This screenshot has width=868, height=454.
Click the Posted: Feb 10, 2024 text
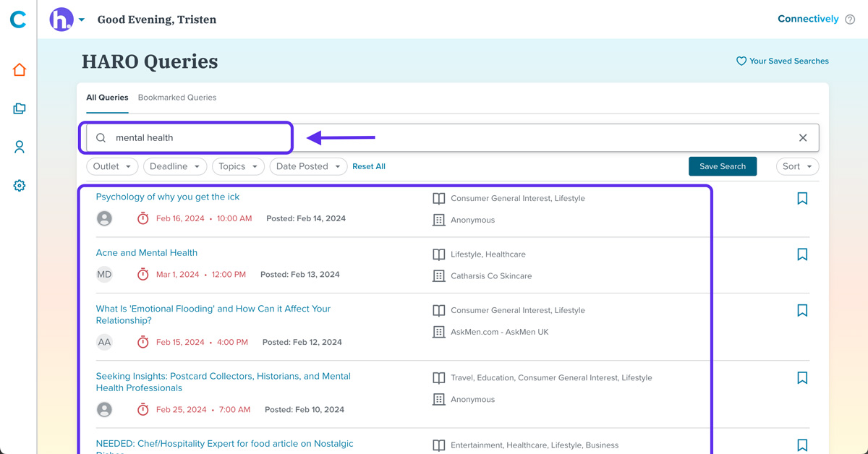click(305, 409)
